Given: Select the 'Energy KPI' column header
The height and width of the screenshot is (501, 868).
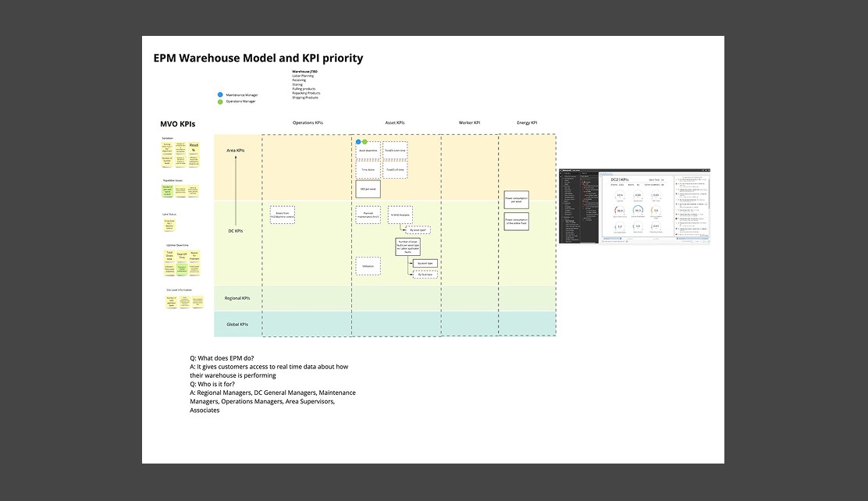Looking at the screenshot, I should coord(527,123).
